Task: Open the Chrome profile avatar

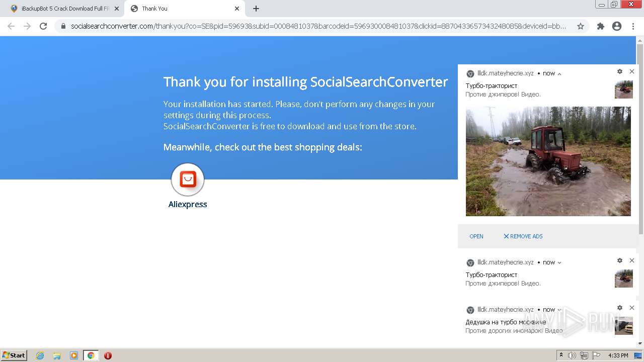Action: point(617,26)
